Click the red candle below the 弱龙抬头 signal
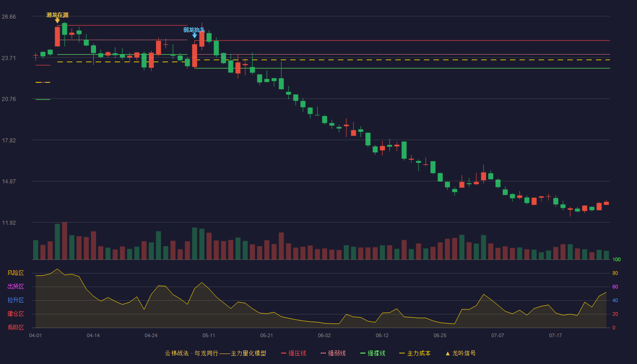The width and height of the screenshot is (637, 364). (x=195, y=56)
